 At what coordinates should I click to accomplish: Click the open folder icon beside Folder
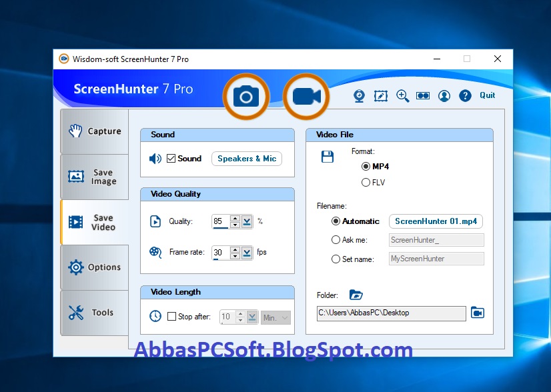tap(356, 295)
